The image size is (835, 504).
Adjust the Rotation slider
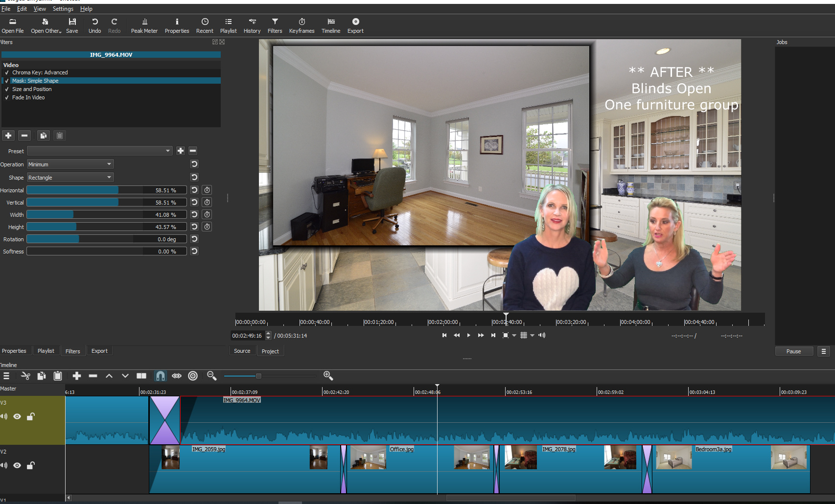click(x=107, y=239)
